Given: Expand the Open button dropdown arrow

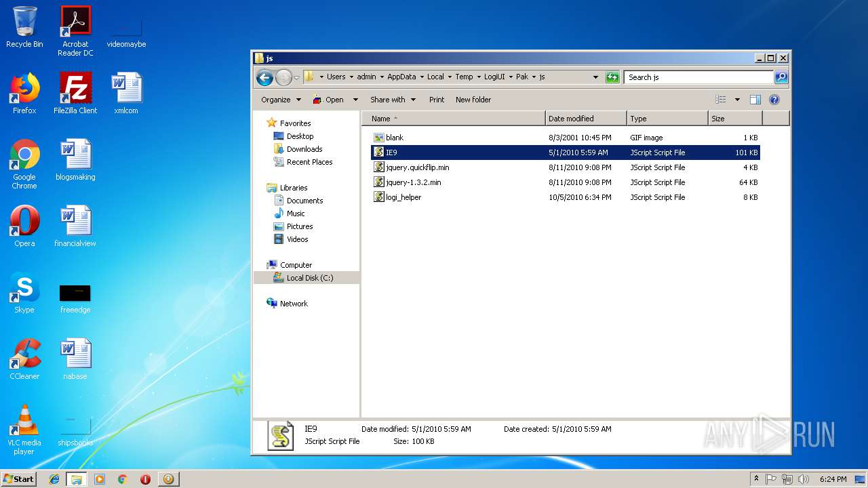Looking at the screenshot, I should [x=355, y=100].
